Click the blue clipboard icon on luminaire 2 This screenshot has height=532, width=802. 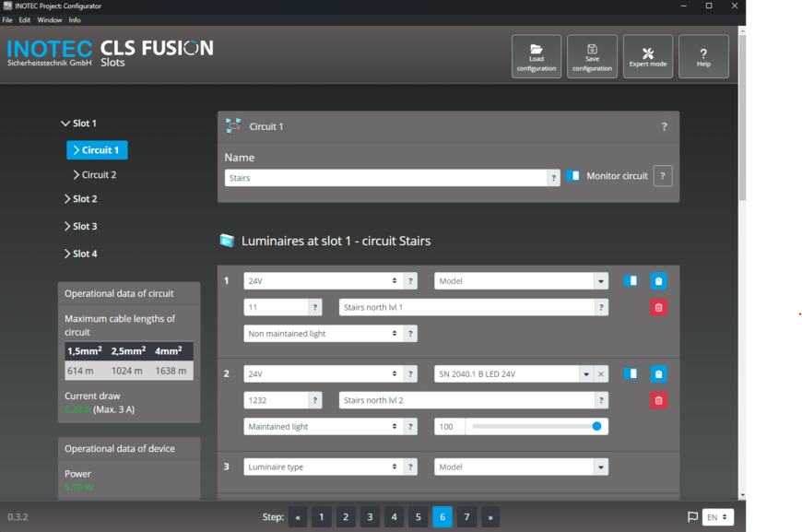[x=658, y=374]
